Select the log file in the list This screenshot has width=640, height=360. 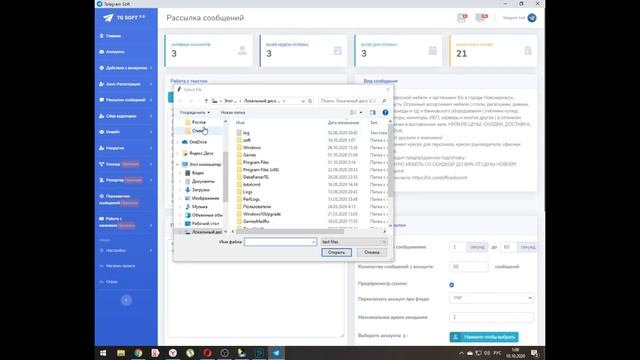tap(246, 133)
